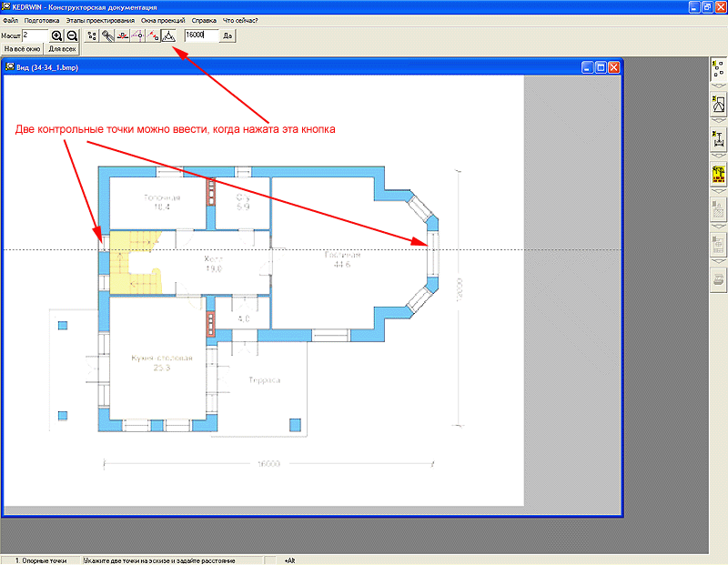Open the yellow step 4 sidebar icon
This screenshot has height=565, width=728.
click(x=718, y=175)
